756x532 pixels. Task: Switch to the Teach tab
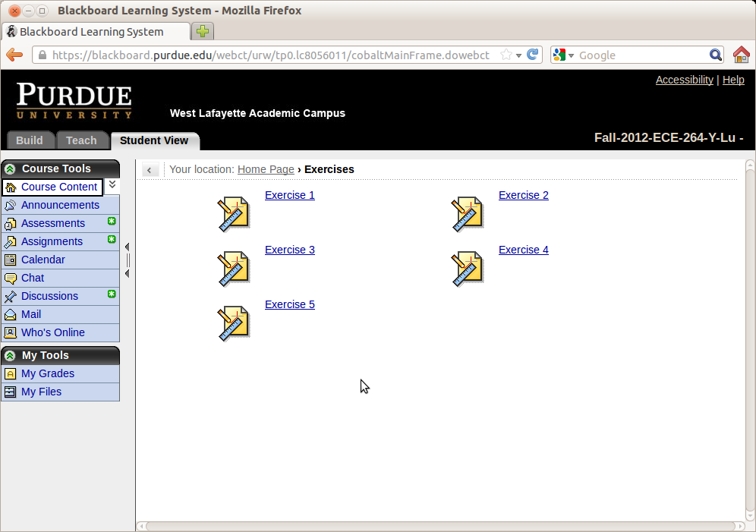click(81, 140)
